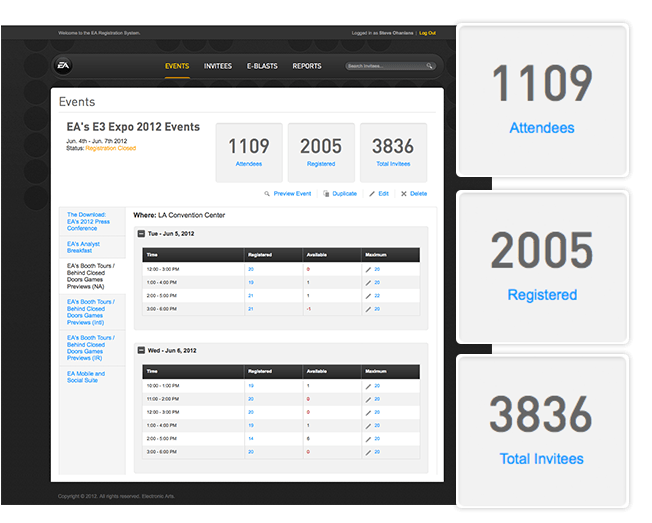The image size is (652, 523).
Task: Click 'Where: LA Convention Center' text
Action: click(179, 215)
